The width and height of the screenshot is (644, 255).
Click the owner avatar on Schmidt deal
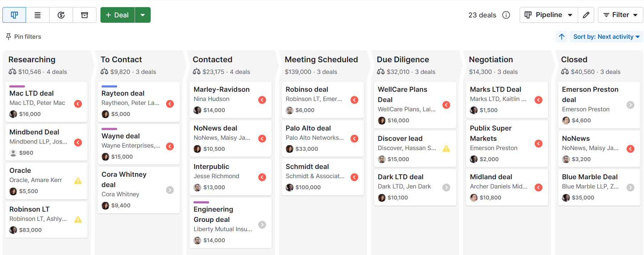pyautogui.click(x=290, y=187)
